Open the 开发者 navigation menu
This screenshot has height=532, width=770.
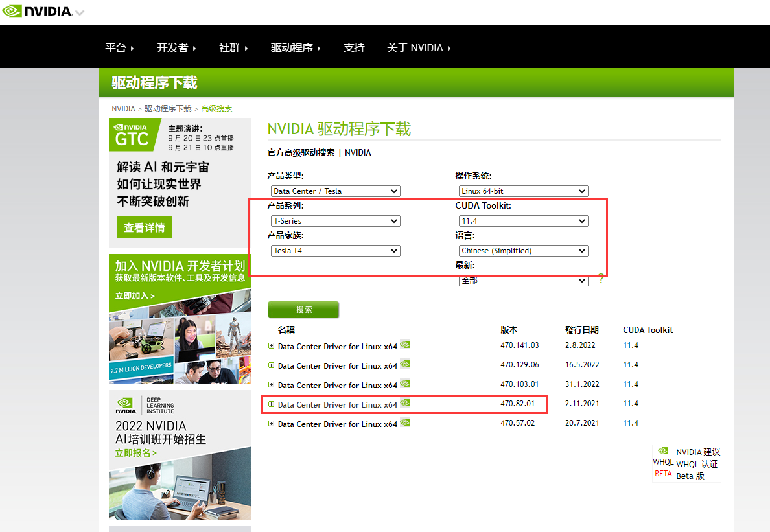point(176,47)
